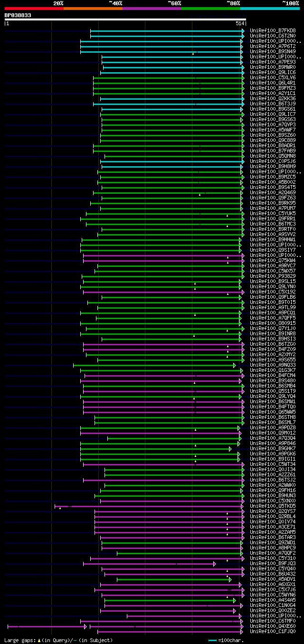Select the UniRef100_B6TZG0 label
This screenshot has width=304, height=644.
coord(273,344)
